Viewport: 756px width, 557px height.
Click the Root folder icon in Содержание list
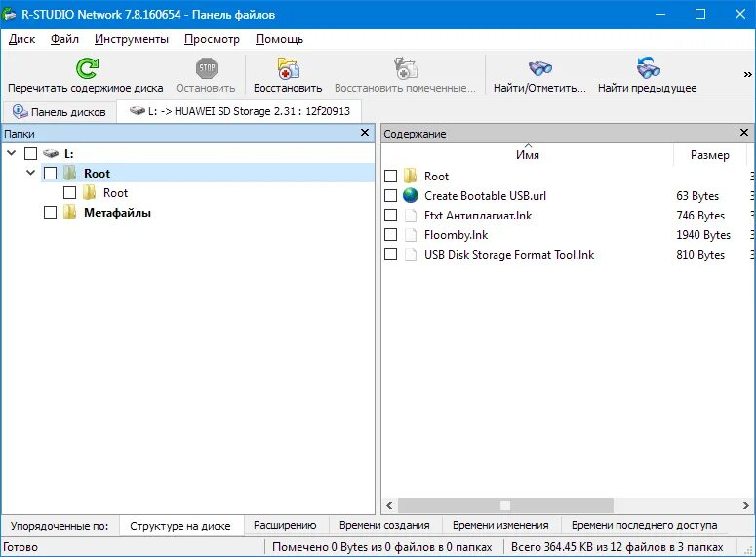point(411,176)
